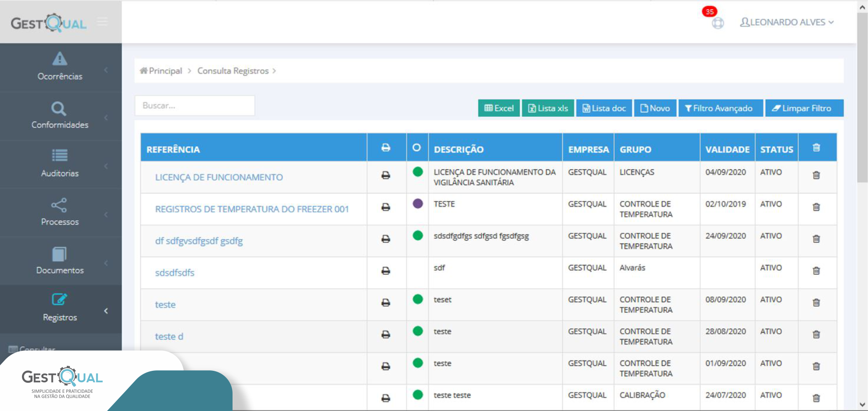Expand the Ocorrências submenu chevron
The height and width of the screenshot is (411, 868).
[106, 70]
